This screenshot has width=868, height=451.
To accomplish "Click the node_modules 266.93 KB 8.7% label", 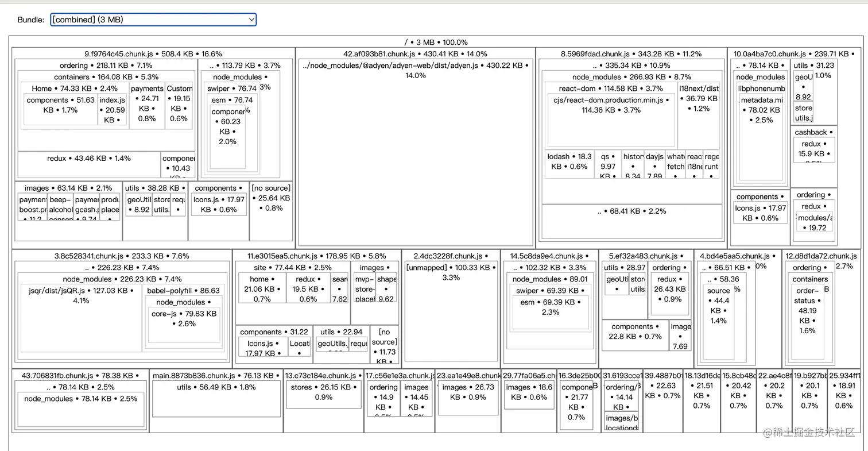I will pos(631,77).
